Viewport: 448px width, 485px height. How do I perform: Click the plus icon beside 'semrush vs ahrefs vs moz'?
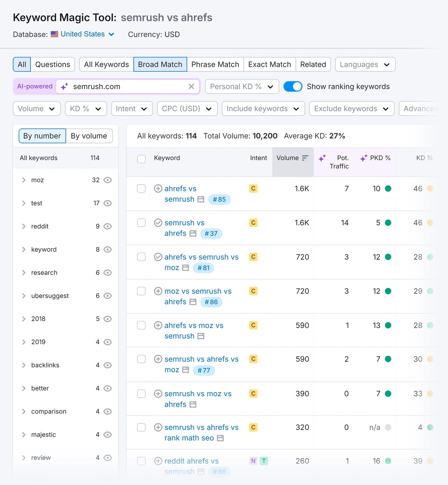pyautogui.click(x=158, y=359)
